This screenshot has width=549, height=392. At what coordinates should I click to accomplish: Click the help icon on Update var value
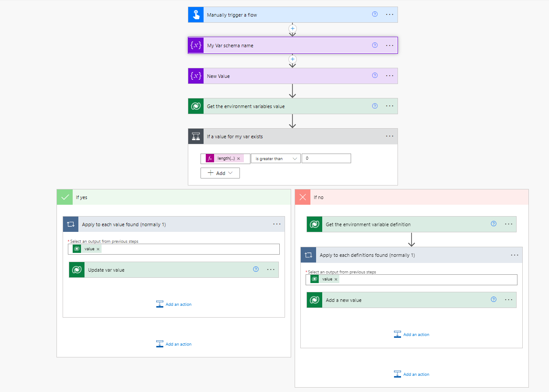(x=256, y=269)
